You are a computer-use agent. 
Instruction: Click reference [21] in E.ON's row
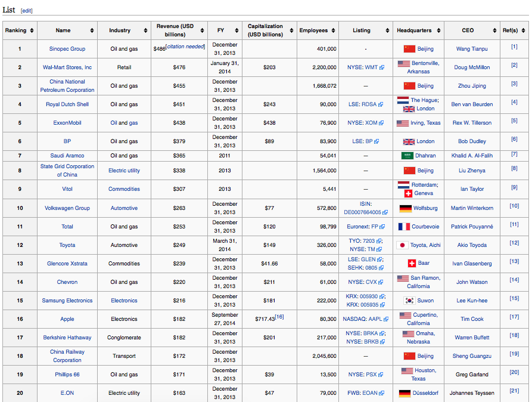[x=514, y=391]
